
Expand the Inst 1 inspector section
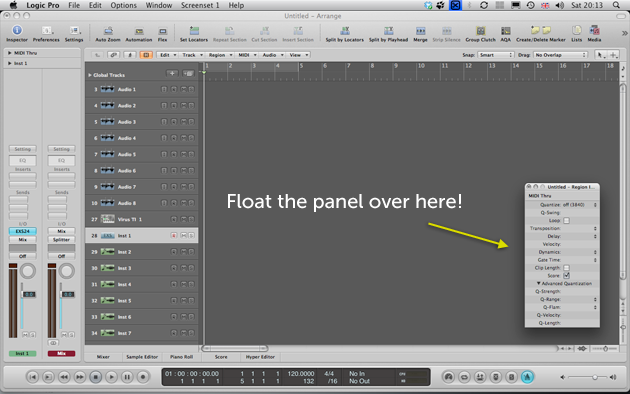(x=10, y=63)
